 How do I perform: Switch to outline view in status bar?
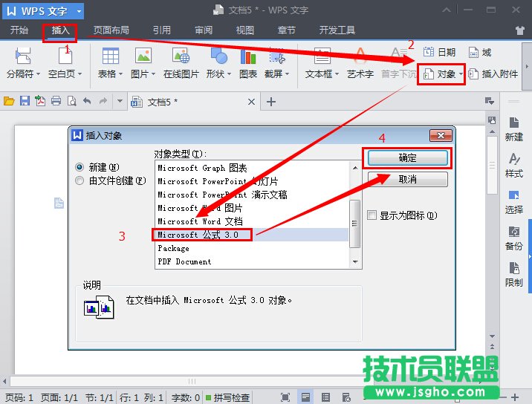[x=325, y=397]
